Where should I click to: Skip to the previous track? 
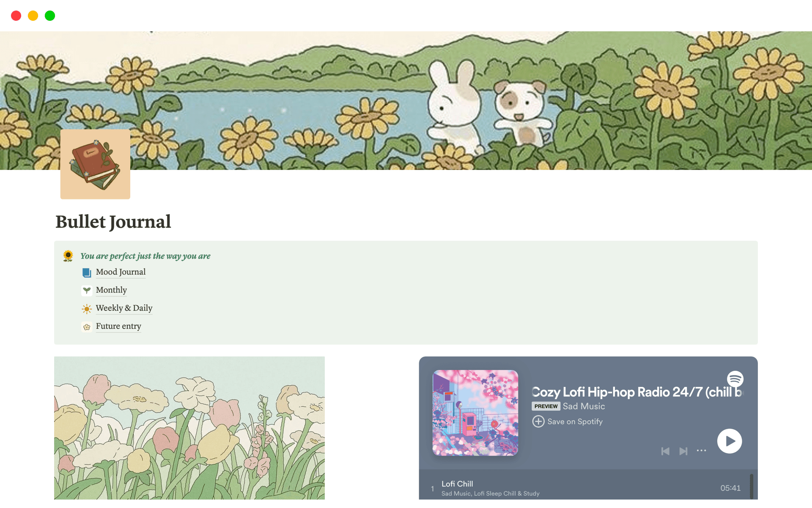pos(665,451)
